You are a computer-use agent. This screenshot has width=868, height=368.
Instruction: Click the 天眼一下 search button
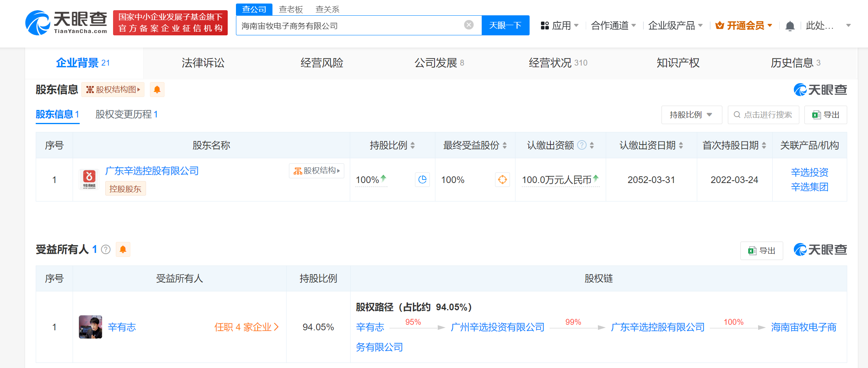click(505, 25)
